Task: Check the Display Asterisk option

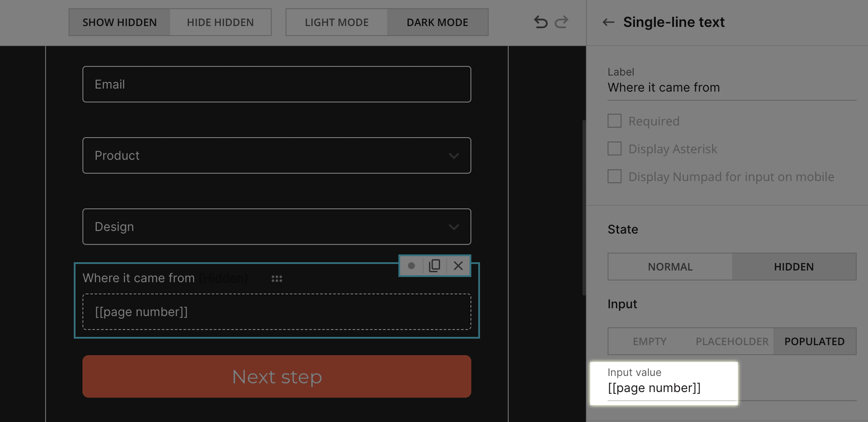Action: tap(615, 148)
